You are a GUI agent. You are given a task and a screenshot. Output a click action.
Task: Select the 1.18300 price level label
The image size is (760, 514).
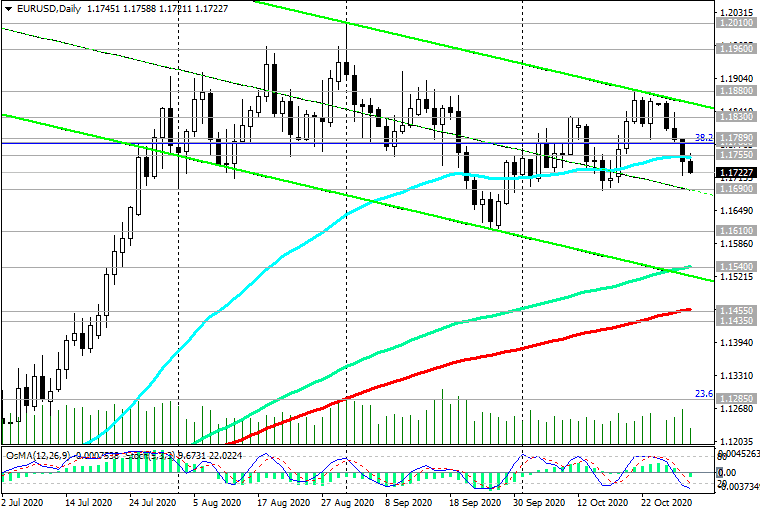click(x=736, y=117)
